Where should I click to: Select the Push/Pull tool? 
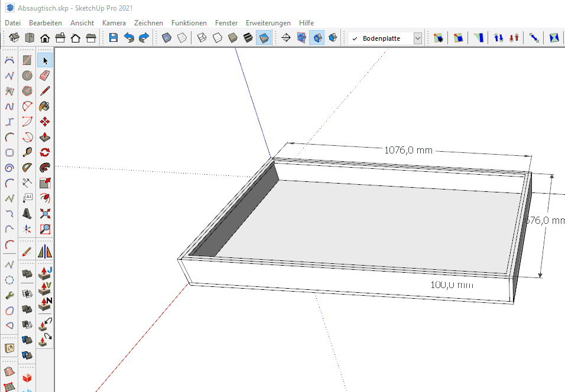[45, 137]
